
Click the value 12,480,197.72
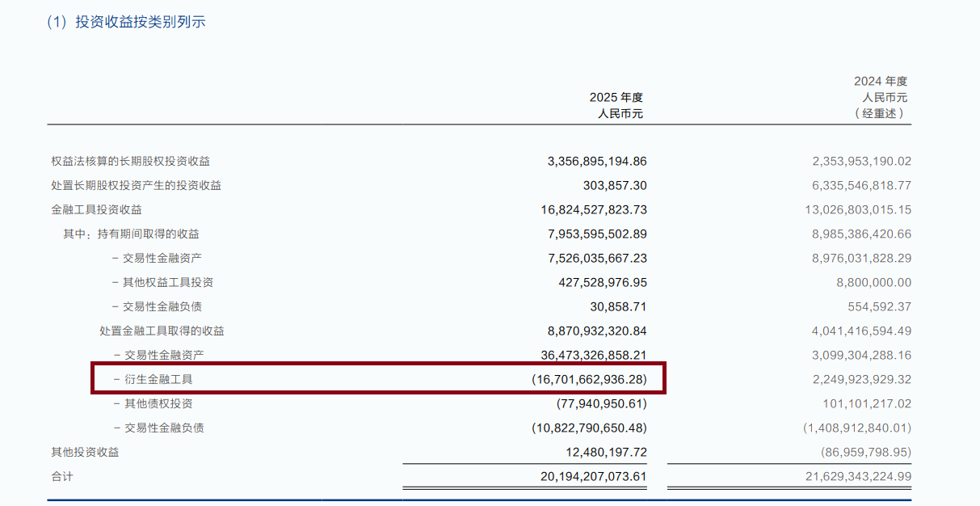pos(608,453)
